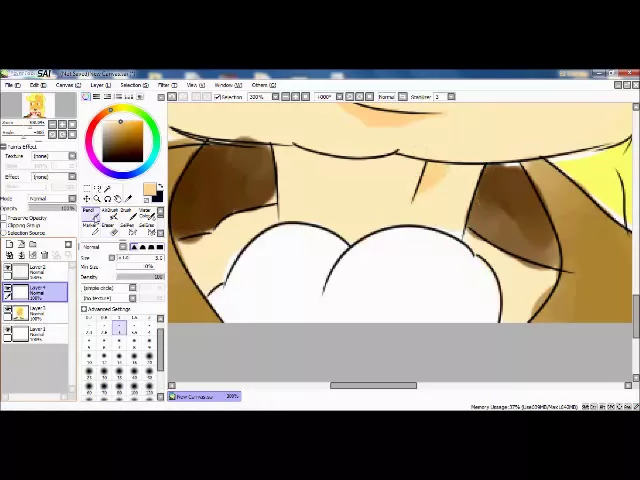The width and height of the screenshot is (640, 480).
Task: Open the Canvas menu
Action: [x=68, y=85]
